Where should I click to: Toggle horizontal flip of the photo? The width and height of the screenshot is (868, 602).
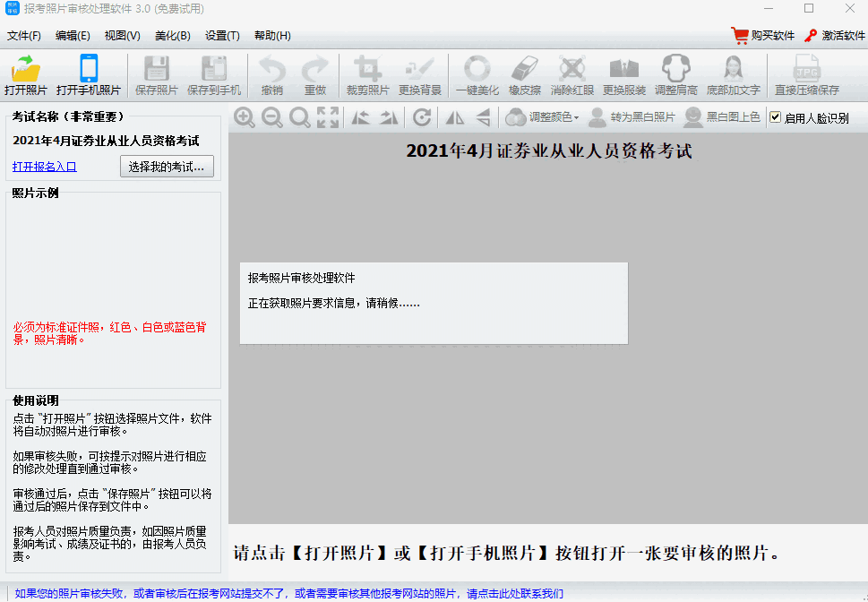click(455, 117)
